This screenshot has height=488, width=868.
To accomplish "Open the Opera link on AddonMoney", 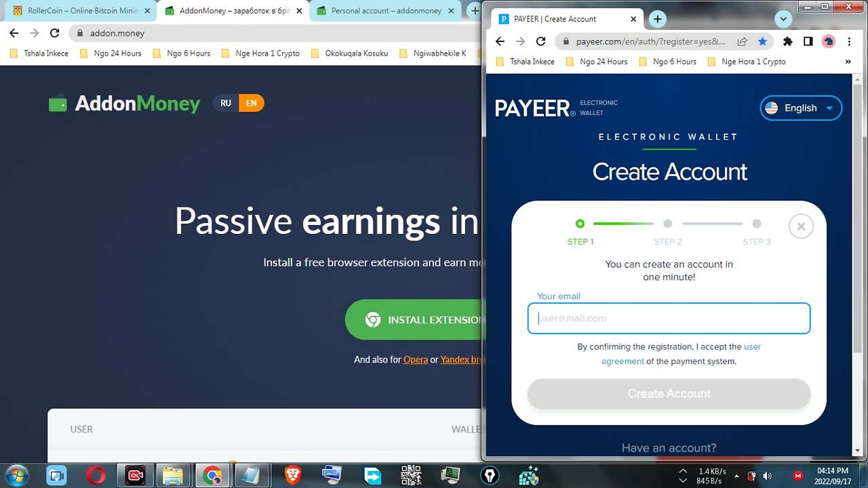I will tap(416, 359).
